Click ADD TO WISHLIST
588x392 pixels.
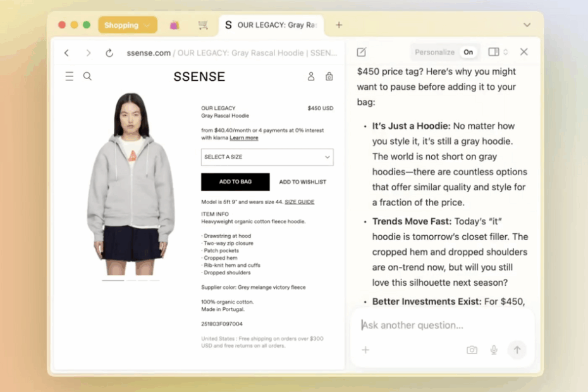(303, 182)
